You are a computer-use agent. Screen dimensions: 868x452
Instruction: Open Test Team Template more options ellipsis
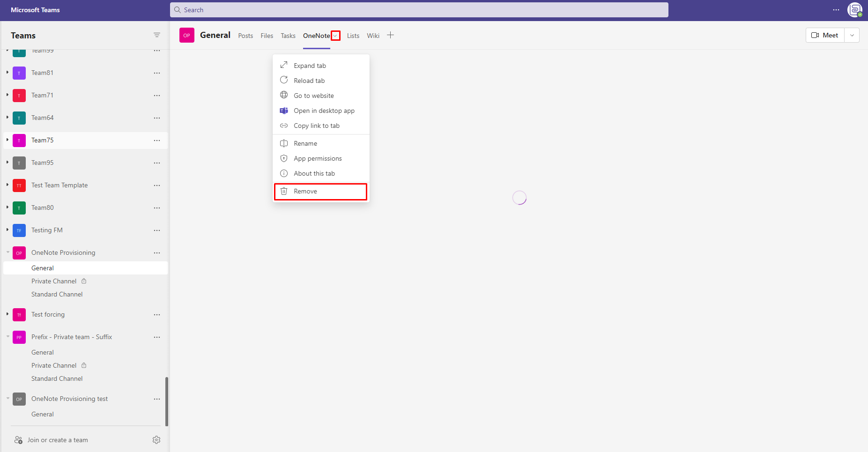point(157,185)
